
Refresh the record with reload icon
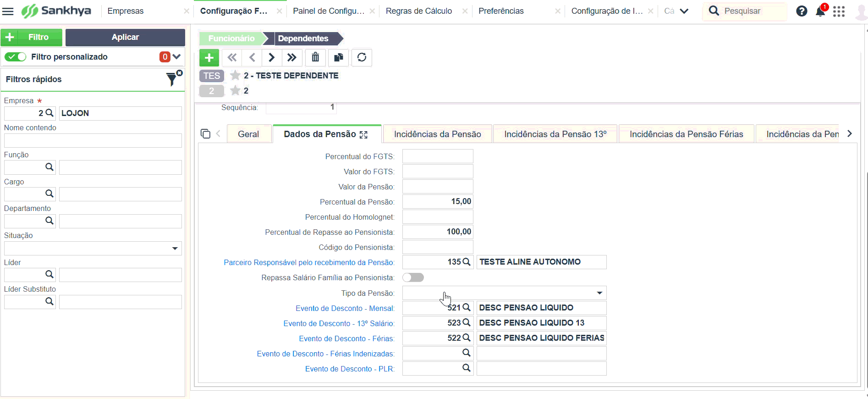(x=362, y=58)
